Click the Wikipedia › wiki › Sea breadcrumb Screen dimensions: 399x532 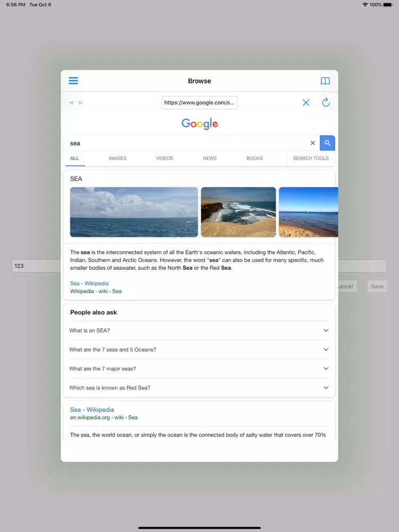tap(96, 291)
